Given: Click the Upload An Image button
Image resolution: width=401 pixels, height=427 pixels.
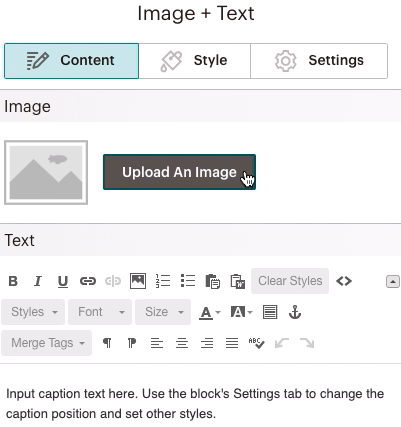Looking at the screenshot, I should 179,172.
